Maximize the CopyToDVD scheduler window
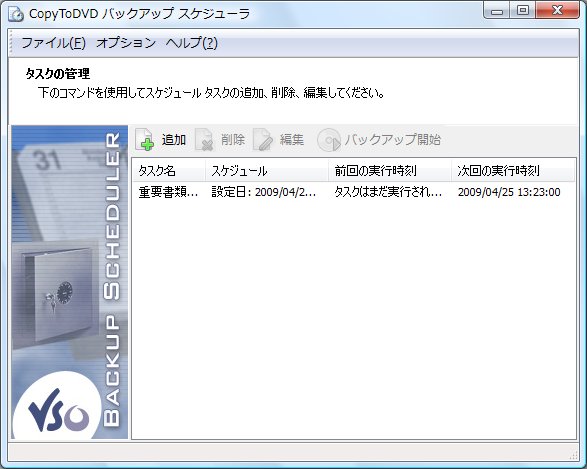 tap(523, 10)
